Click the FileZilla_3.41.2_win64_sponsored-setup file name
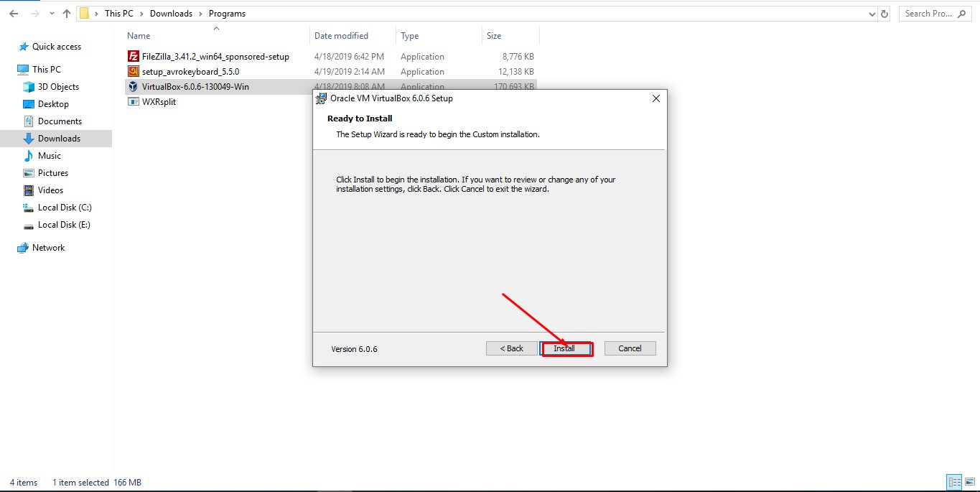Image resolution: width=980 pixels, height=492 pixels. point(215,57)
